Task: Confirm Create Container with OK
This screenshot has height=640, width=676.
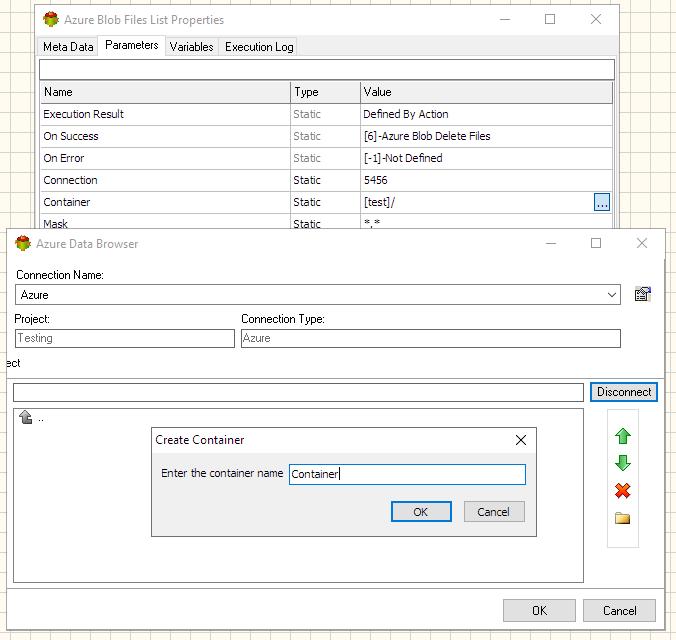Action: [x=421, y=511]
